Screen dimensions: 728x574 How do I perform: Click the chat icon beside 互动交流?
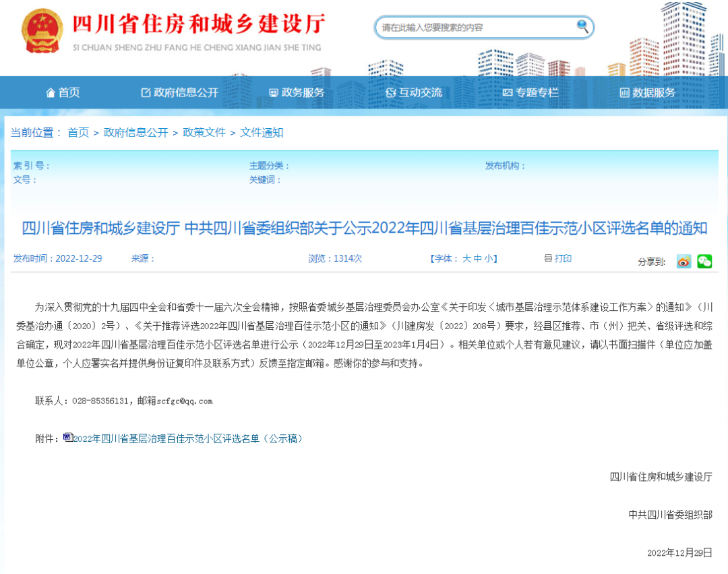tap(391, 92)
